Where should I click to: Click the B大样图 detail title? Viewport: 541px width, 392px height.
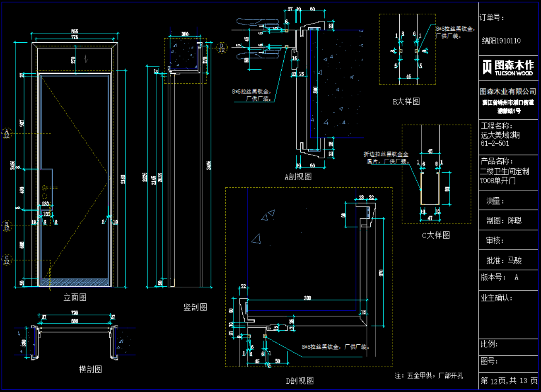pyautogui.click(x=406, y=102)
